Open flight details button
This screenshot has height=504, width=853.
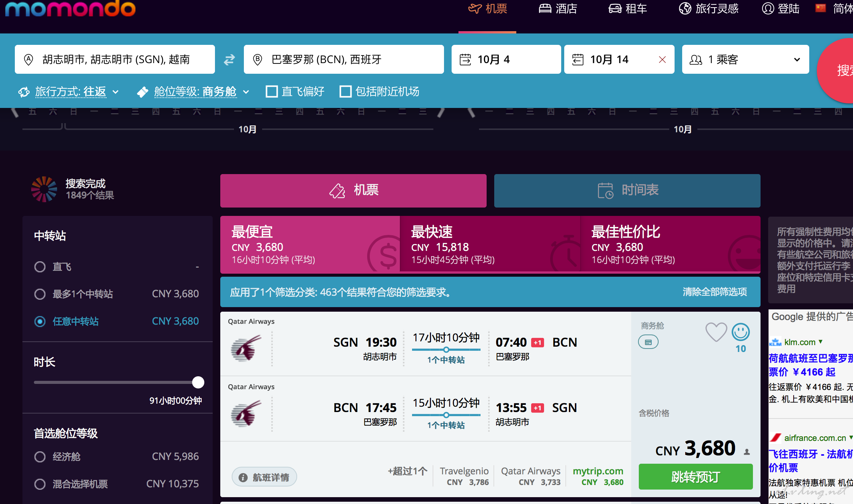(x=264, y=477)
